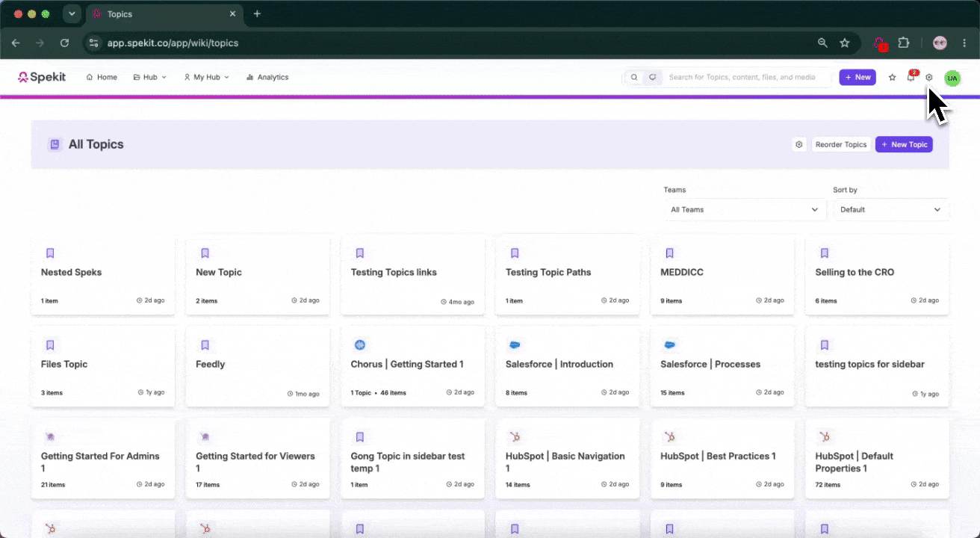The height and width of the screenshot is (538, 980).
Task: Open the Spekit Chrome extension icon
Action: [880, 43]
